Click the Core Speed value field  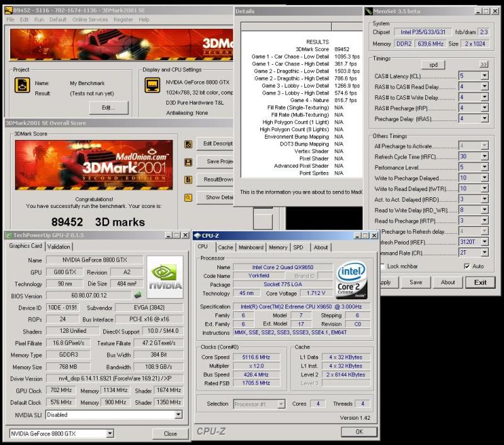[256, 357]
